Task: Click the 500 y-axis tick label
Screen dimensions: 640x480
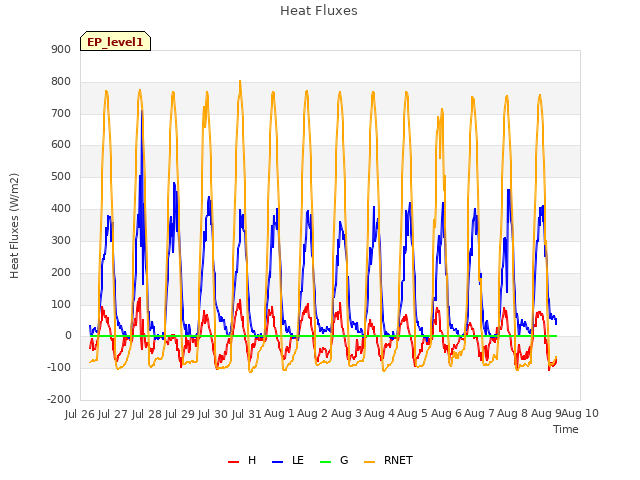Action: pos(61,177)
